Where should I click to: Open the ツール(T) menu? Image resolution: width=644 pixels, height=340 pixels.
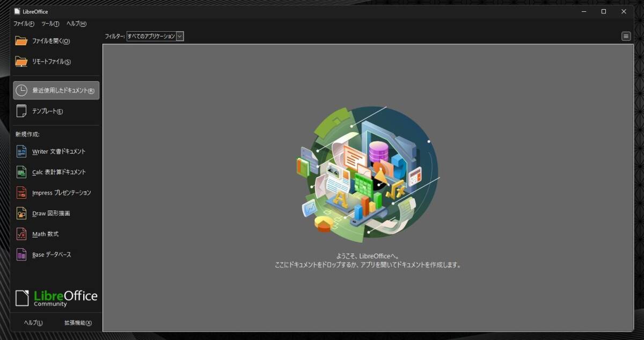(50, 24)
